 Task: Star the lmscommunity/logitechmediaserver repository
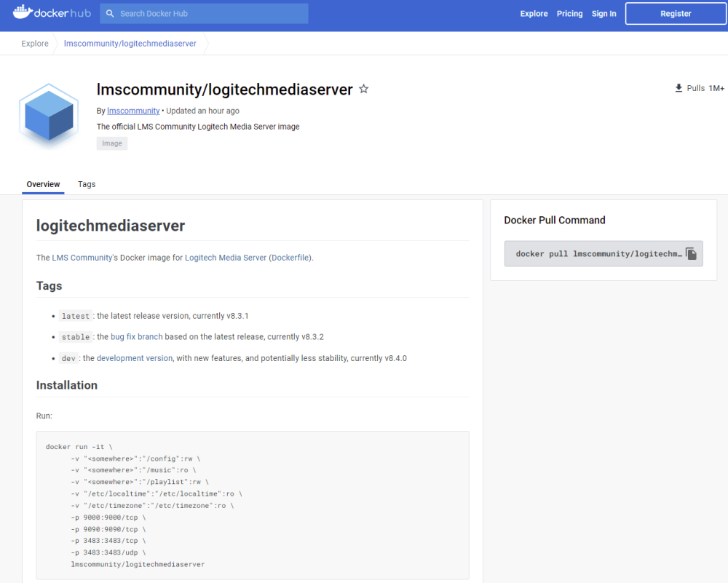pos(363,89)
